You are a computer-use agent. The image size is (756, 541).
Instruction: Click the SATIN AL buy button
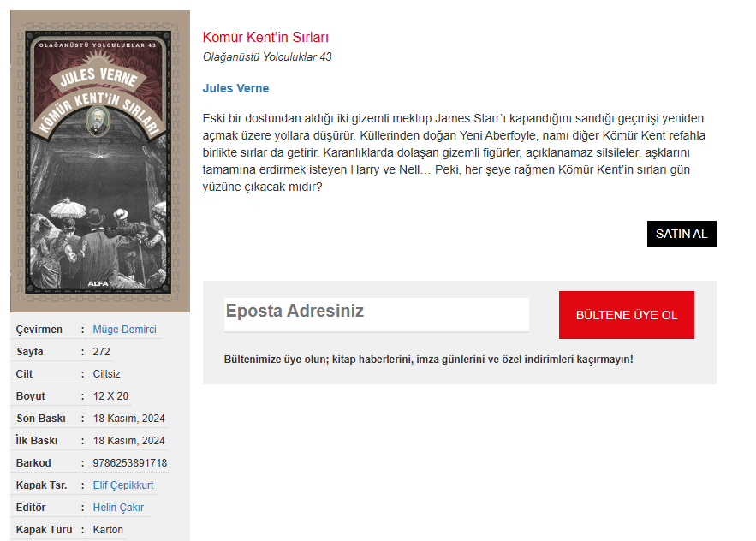(682, 234)
